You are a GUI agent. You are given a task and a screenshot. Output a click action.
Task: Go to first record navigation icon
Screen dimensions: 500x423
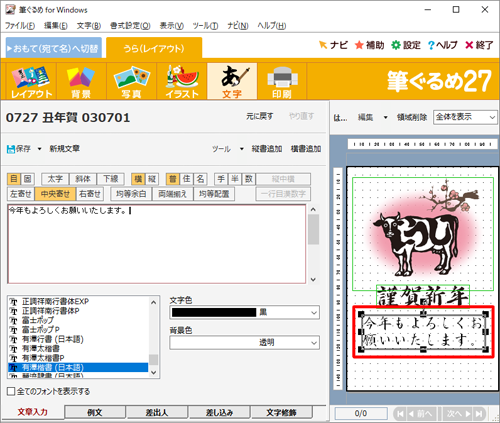[400, 414]
